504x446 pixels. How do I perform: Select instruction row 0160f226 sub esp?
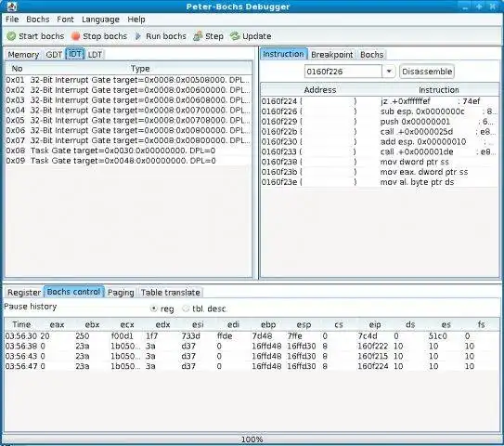point(380,111)
